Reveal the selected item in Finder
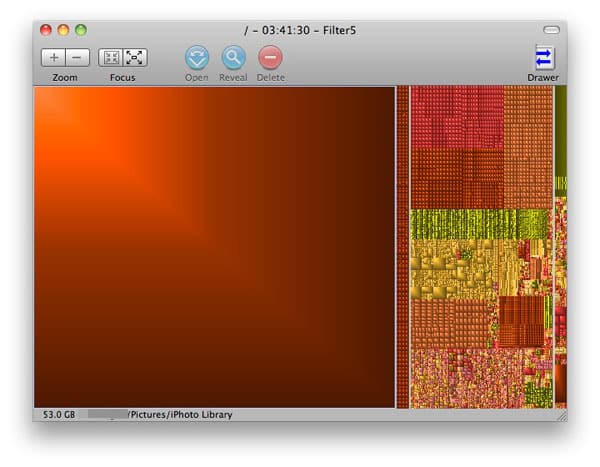The image size is (600, 467). (x=233, y=57)
